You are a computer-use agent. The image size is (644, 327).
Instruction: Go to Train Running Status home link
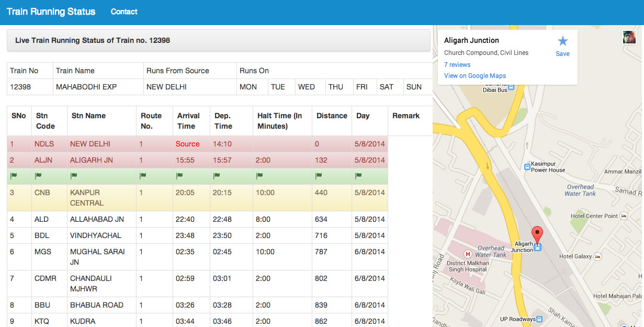tap(51, 12)
